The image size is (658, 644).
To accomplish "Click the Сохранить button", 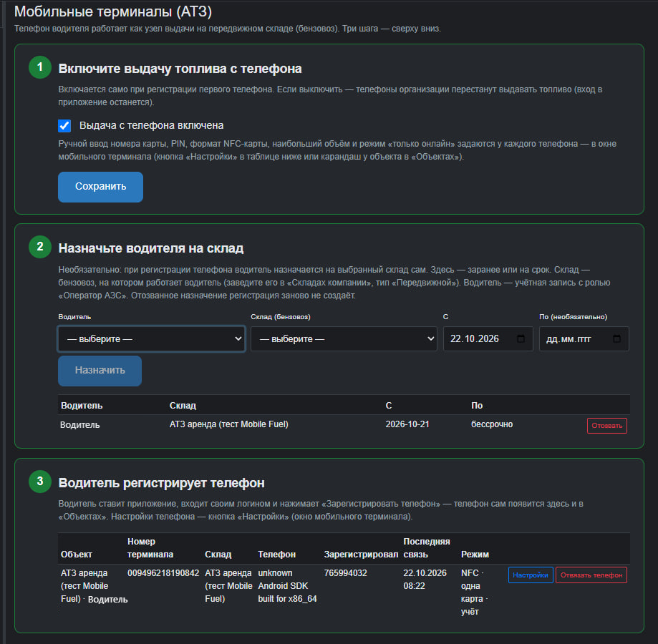I will [x=100, y=187].
